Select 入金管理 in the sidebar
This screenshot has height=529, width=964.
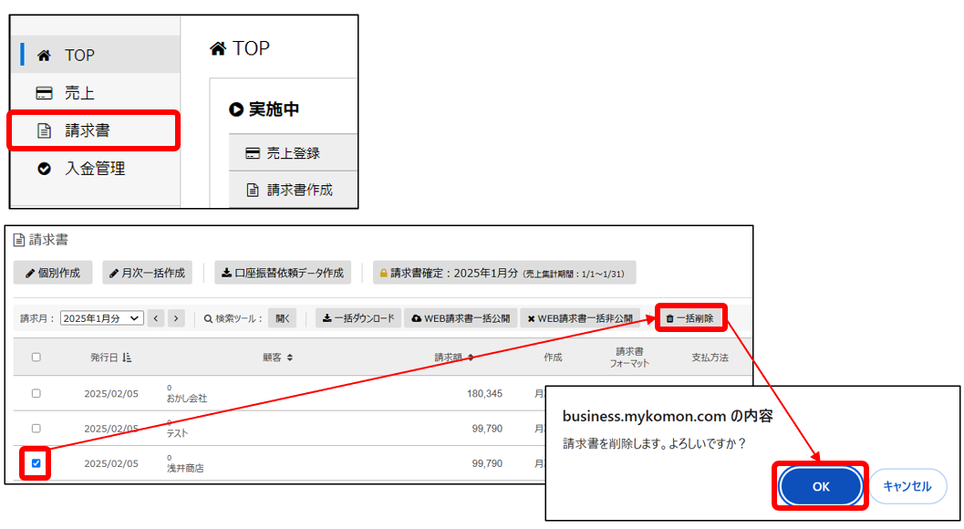point(94,169)
